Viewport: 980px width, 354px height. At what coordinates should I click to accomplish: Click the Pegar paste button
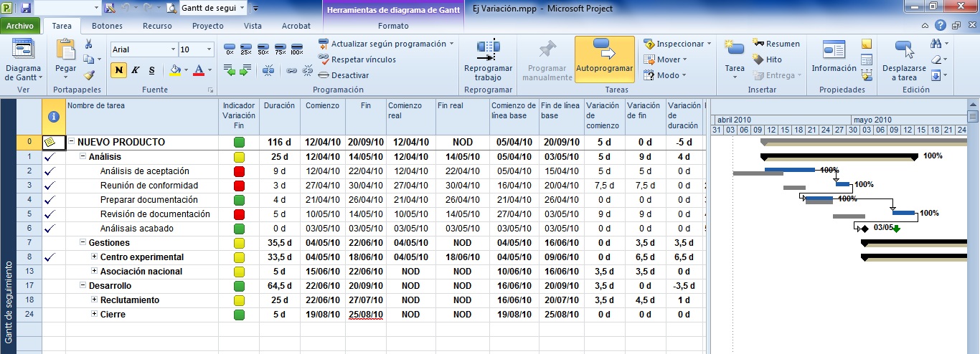[x=66, y=59]
